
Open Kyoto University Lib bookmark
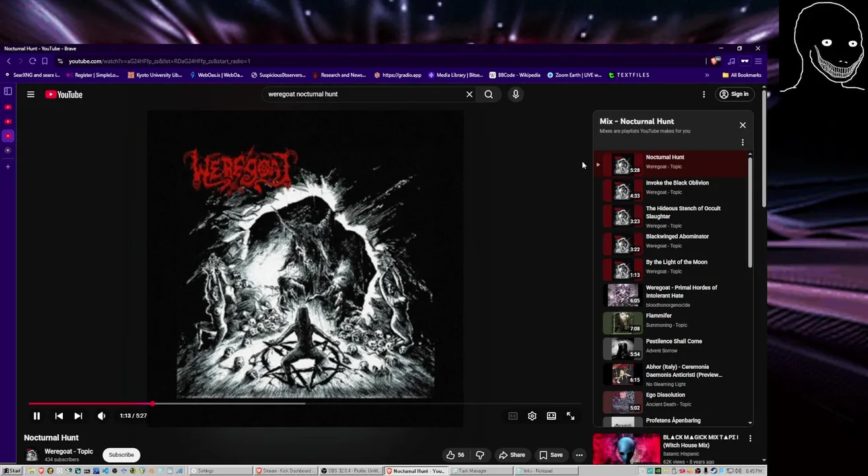point(155,75)
